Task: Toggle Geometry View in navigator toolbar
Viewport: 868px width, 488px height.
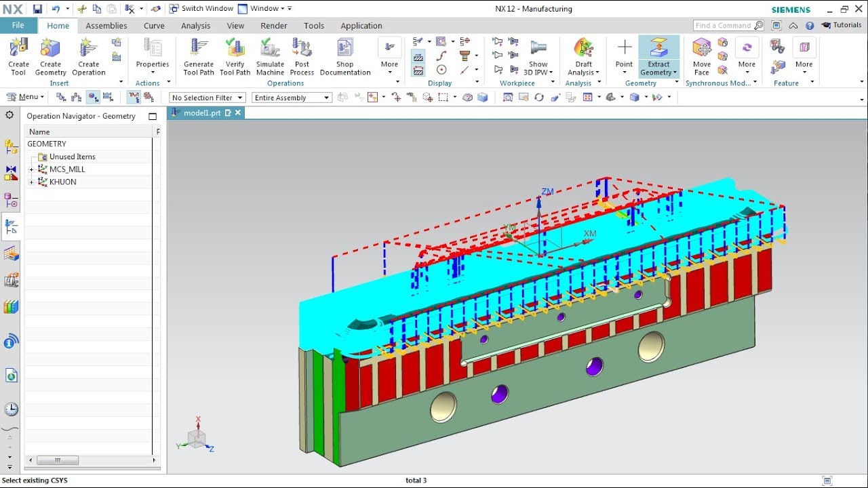Action: (93, 98)
